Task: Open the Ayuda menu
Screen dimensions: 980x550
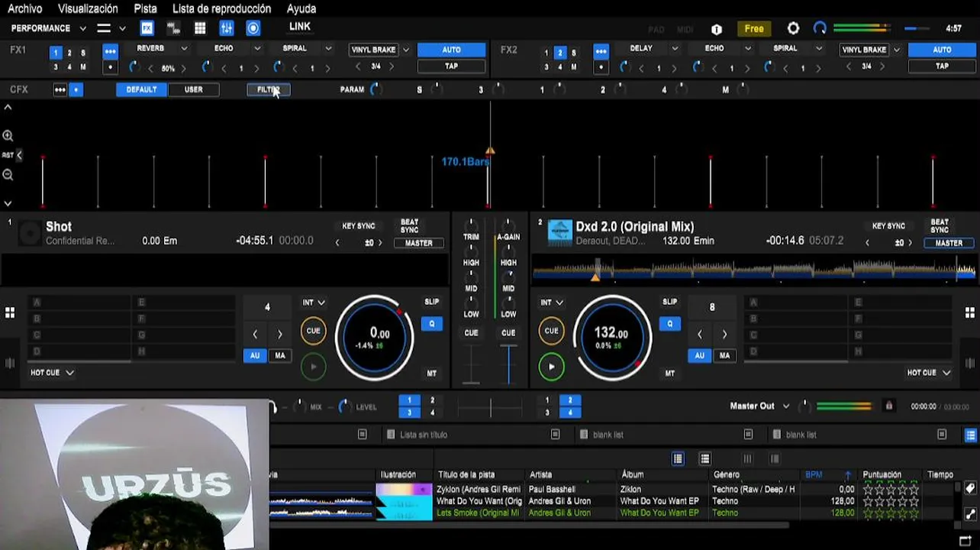Action: (x=301, y=8)
